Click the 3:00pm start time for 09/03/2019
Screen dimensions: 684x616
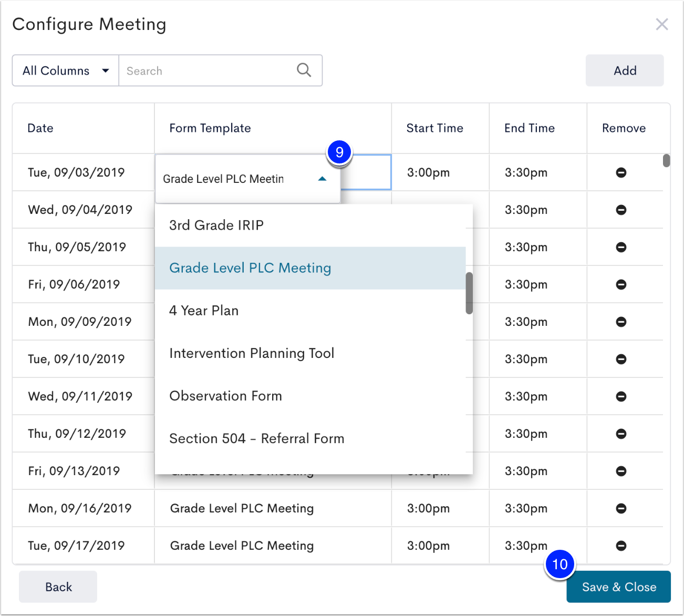coord(440,172)
